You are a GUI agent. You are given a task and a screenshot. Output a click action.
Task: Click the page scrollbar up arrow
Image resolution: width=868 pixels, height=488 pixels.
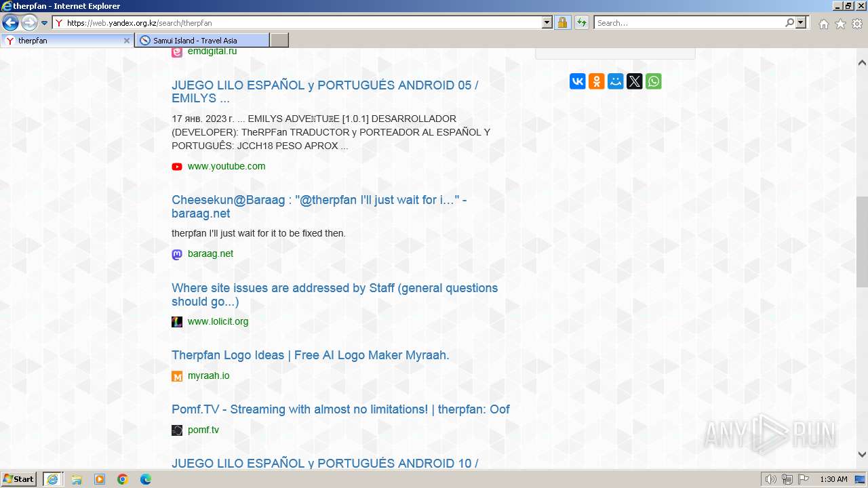[x=862, y=62]
